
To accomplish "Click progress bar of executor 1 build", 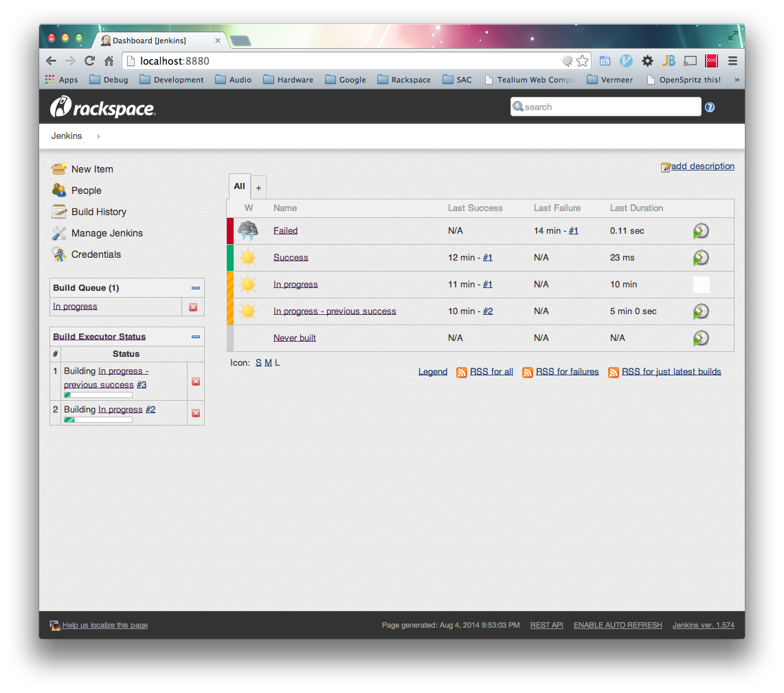I will (98, 395).
